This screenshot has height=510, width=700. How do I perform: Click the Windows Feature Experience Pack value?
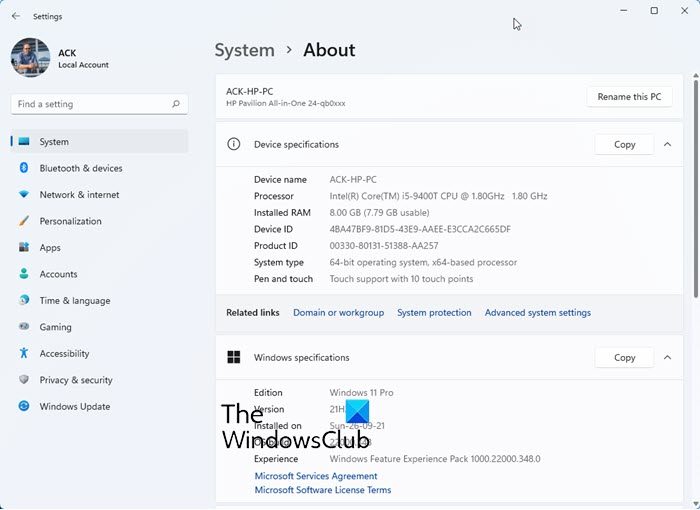435,459
